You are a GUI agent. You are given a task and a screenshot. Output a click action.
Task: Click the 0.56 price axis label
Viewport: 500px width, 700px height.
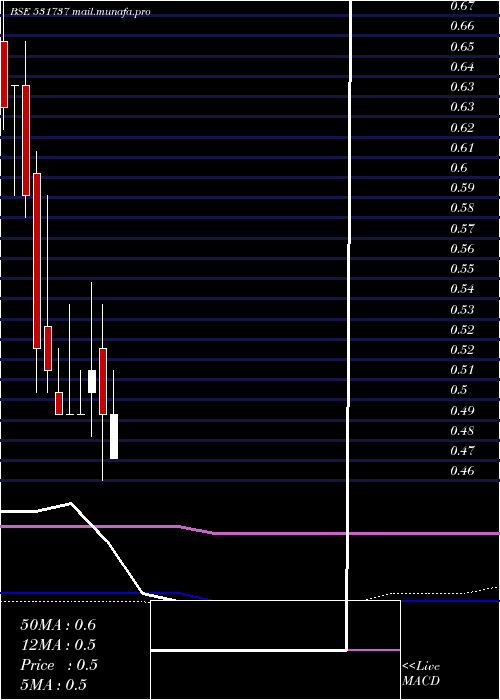click(x=462, y=248)
